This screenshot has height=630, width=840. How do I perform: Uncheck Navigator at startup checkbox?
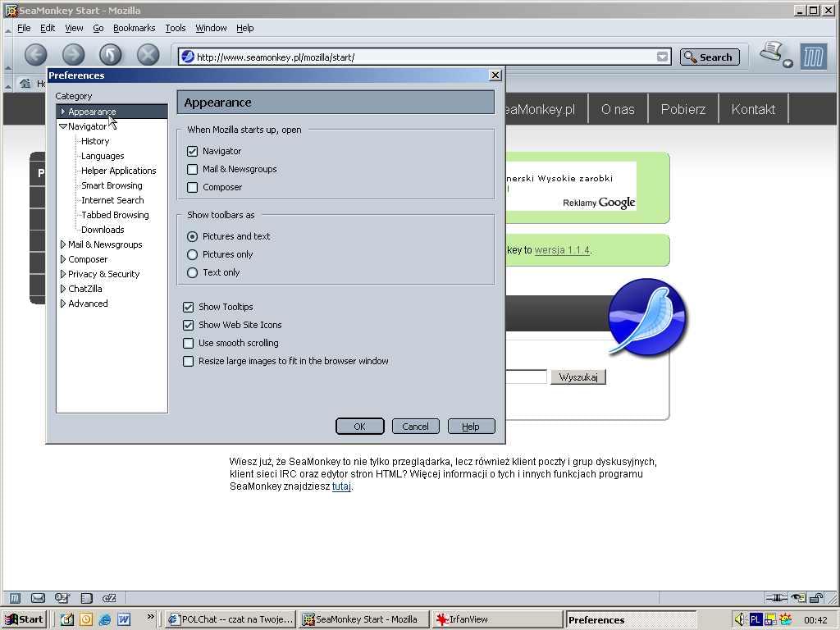[x=192, y=151]
